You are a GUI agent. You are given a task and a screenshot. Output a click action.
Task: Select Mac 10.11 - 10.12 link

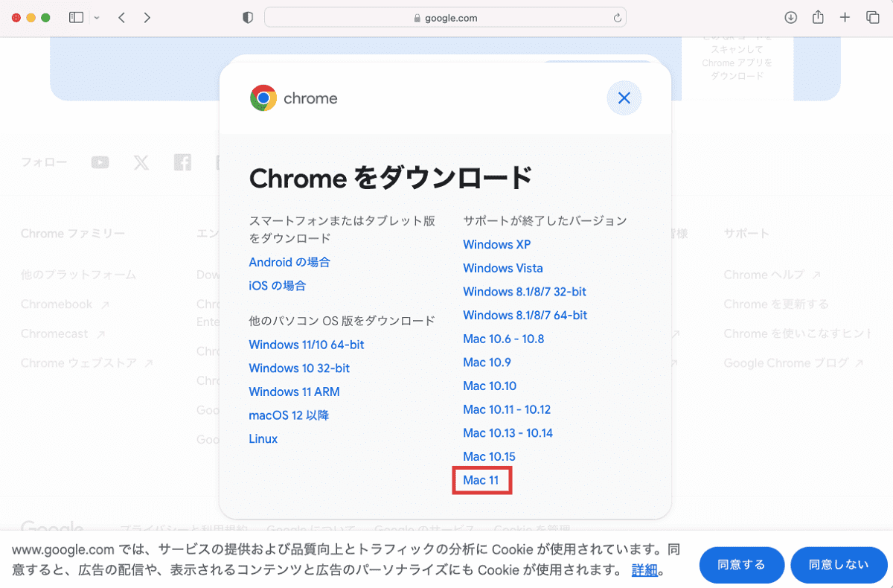[507, 409]
